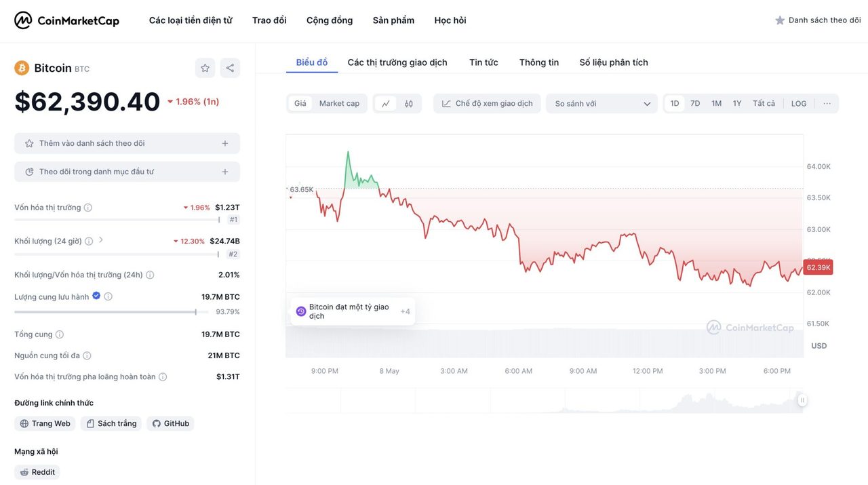Set chart range to 1M
This screenshot has width=868, height=485.
716,104
